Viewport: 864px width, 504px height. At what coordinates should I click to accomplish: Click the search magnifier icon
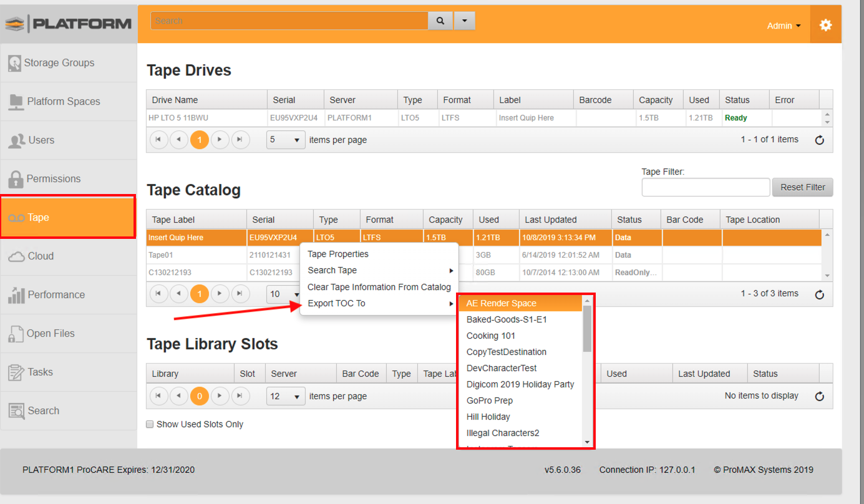[x=440, y=21]
